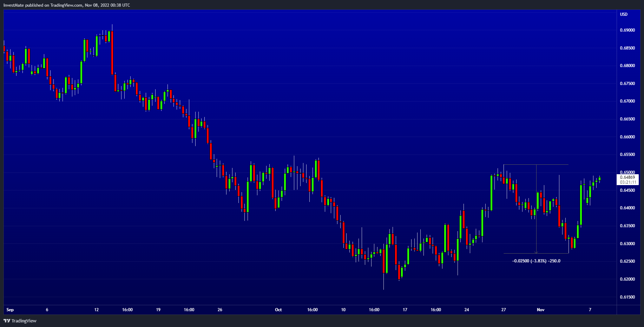The image size is (644, 327).
Task: Click the 0.61500 price axis label
Action: coord(627,297)
